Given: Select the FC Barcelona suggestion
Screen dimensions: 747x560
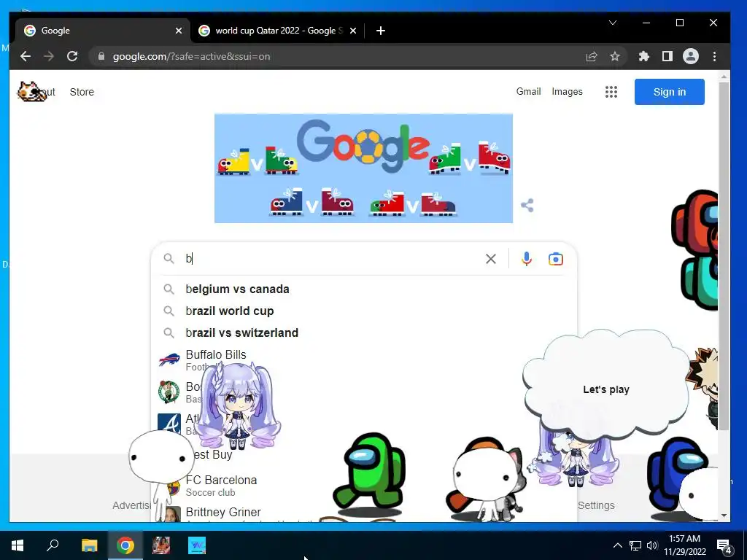Looking at the screenshot, I should click(x=364, y=485).
